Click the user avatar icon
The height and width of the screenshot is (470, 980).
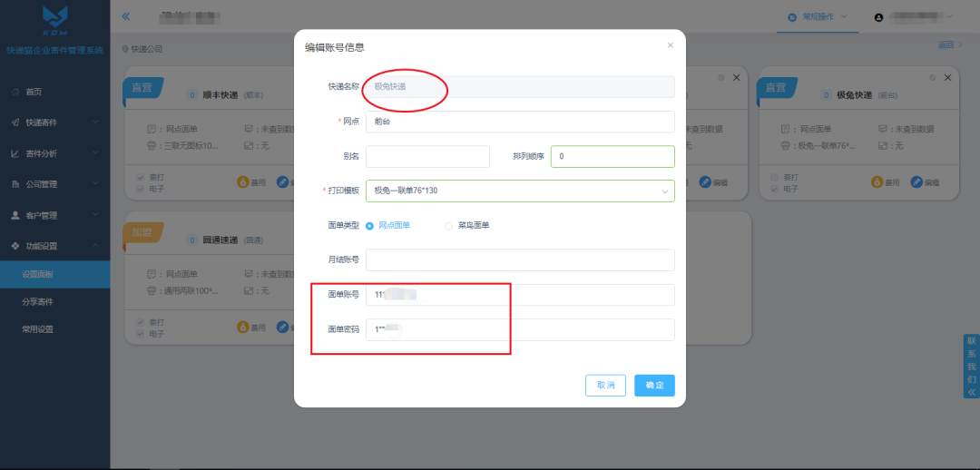[x=878, y=17]
